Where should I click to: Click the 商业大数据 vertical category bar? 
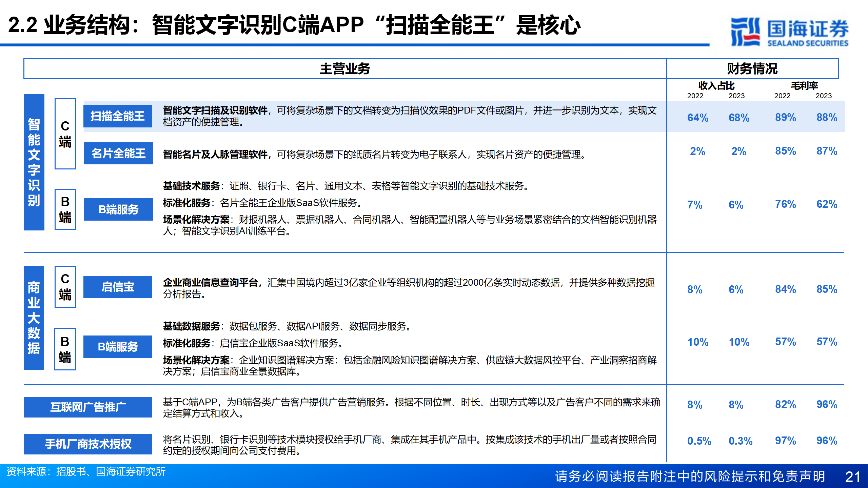34,318
